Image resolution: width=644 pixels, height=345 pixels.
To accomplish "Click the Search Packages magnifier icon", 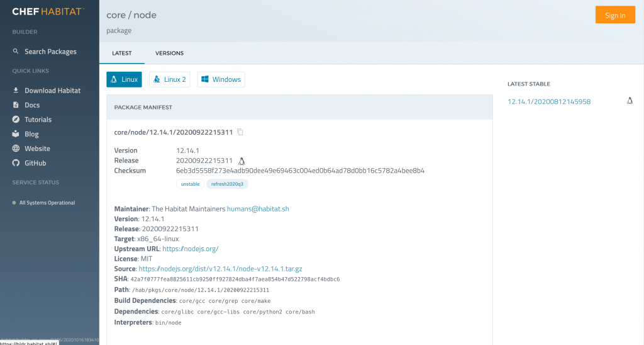I will [16, 52].
